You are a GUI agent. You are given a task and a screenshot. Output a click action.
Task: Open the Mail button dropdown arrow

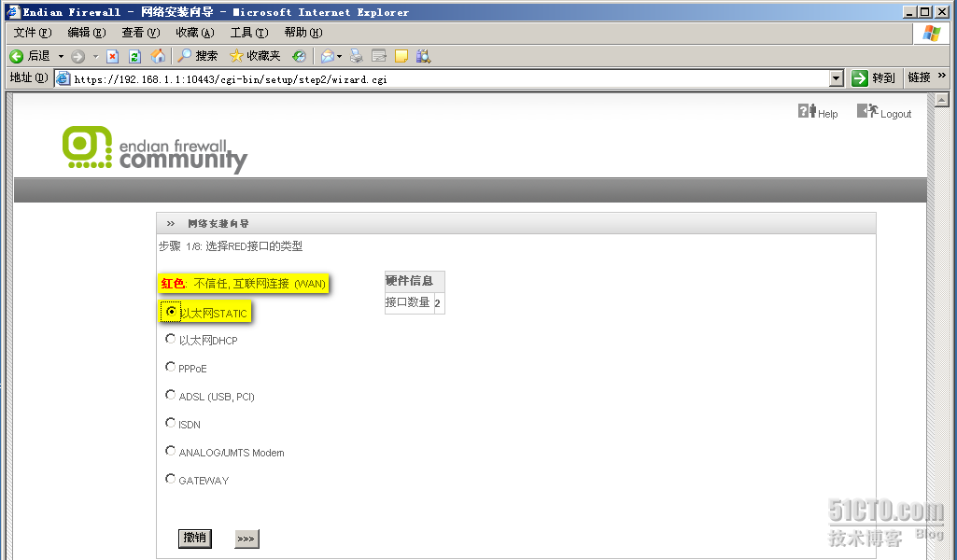pyautogui.click(x=339, y=56)
